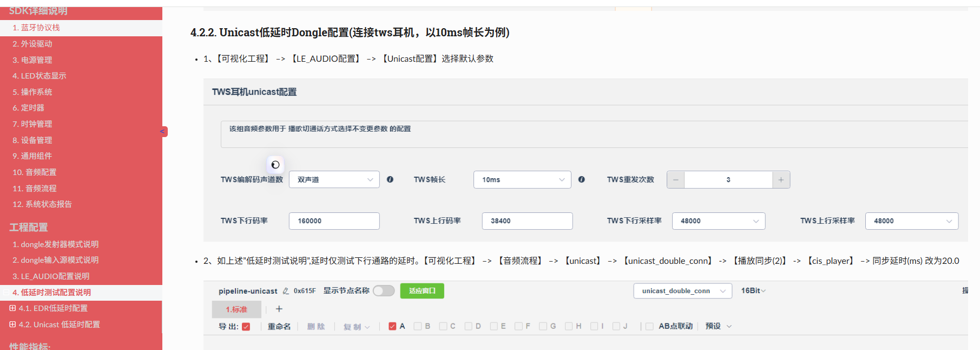Viewport: 980px width, 350px height.
Task: Click info icon beside TWS帧长 dropdown
Action: [582, 179]
